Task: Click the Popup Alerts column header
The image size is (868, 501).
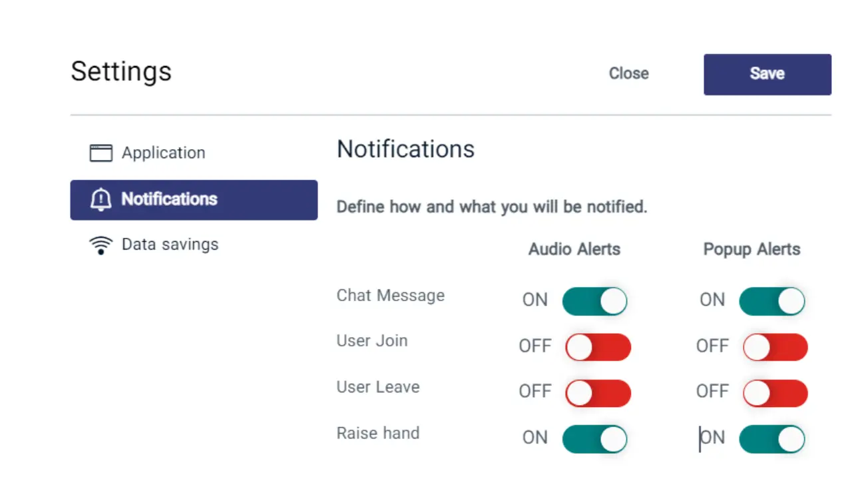Action: 752,249
